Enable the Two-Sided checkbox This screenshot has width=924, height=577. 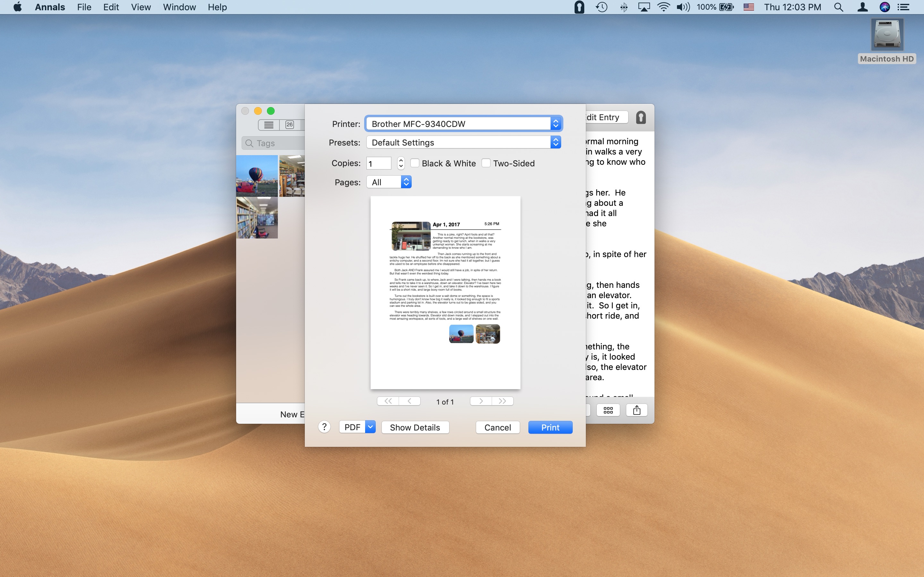point(486,163)
